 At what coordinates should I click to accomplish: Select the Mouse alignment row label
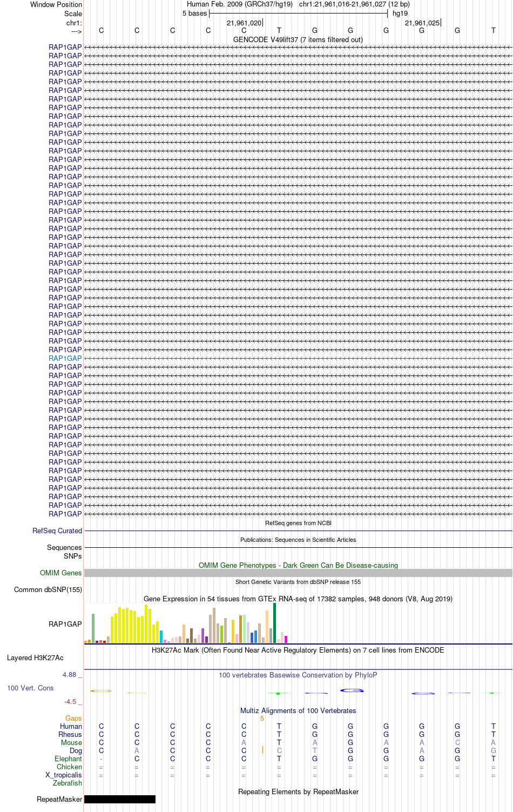pos(71,742)
